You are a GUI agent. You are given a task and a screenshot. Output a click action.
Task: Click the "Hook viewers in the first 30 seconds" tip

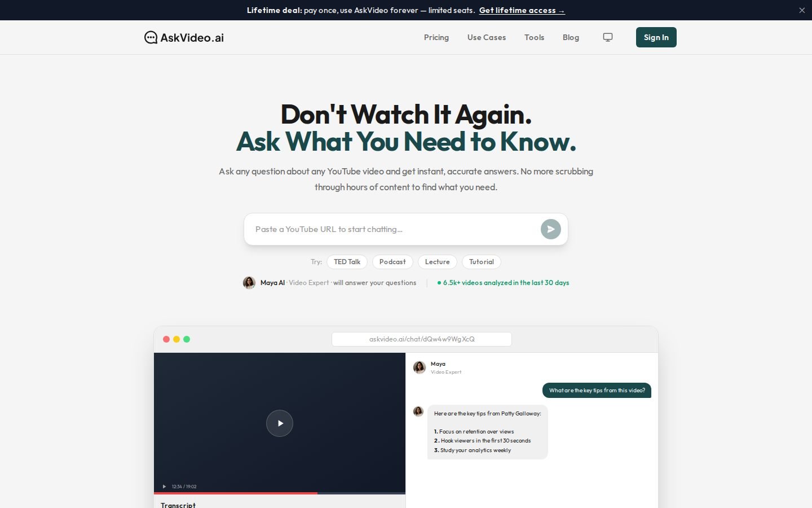(483, 441)
